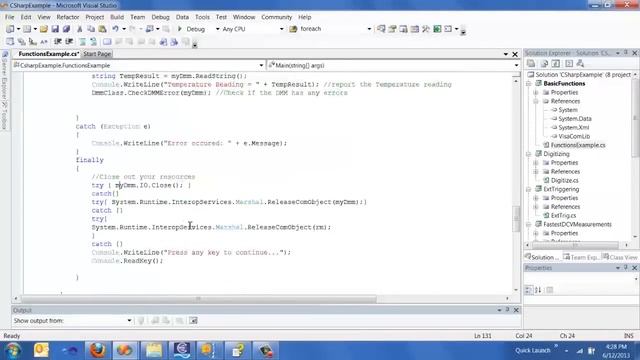
Task: Click the editor horizontal scrollbar thumb
Action: (x=199, y=299)
